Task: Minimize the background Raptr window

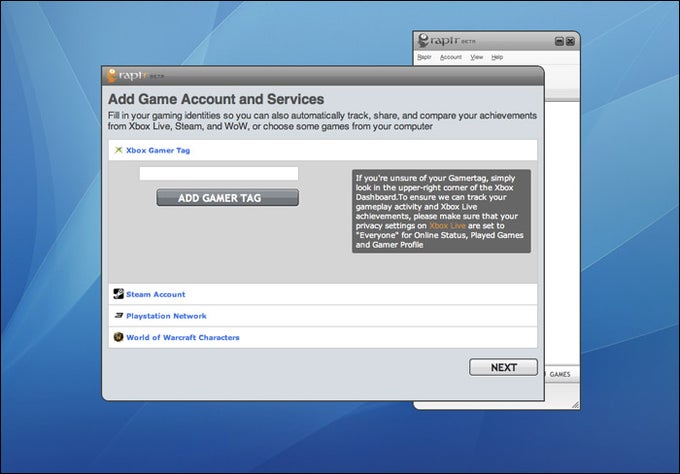Action: (559, 41)
